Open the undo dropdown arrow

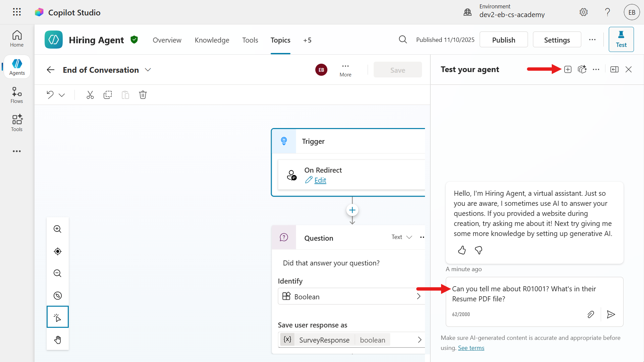[x=62, y=95]
